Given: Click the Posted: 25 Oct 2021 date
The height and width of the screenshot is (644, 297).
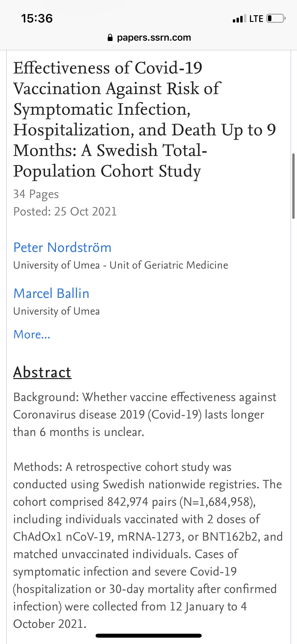Looking at the screenshot, I should coord(65,211).
